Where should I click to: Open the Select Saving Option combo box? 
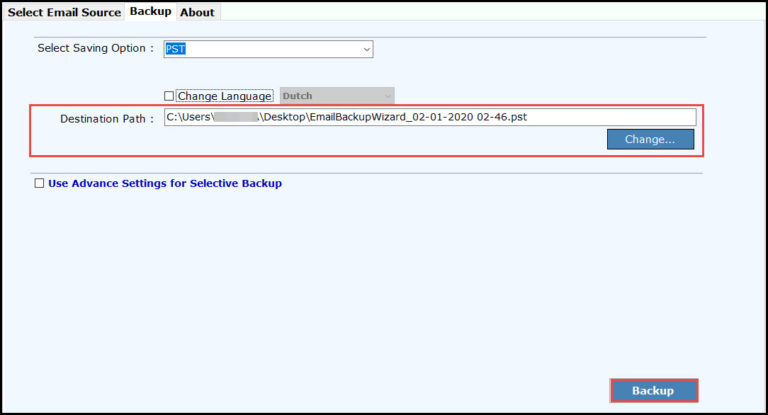(x=268, y=48)
